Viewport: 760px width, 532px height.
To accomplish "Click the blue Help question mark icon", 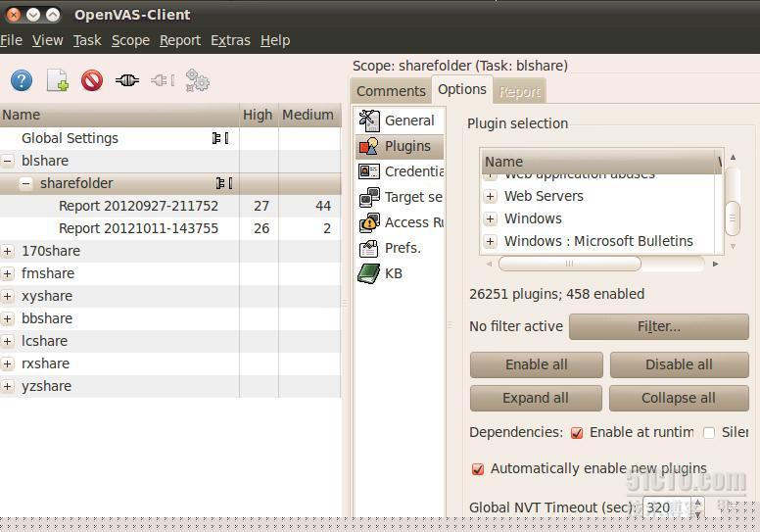I will tap(22, 80).
